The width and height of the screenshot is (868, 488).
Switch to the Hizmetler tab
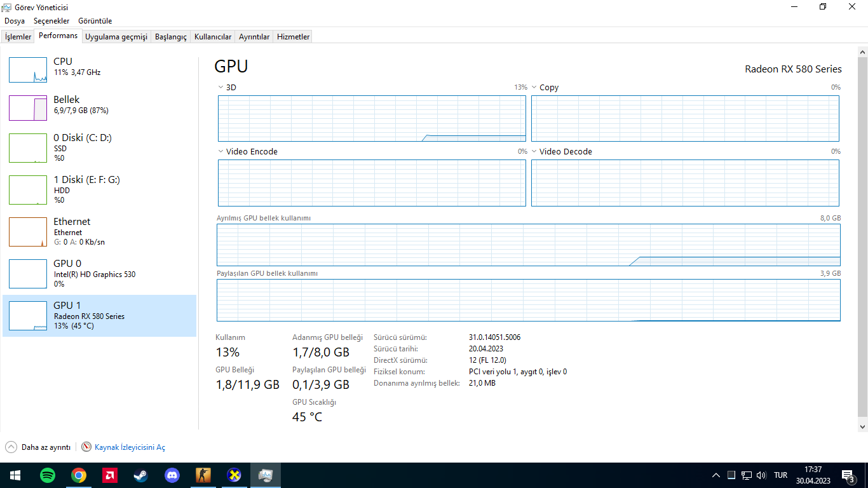[293, 37]
